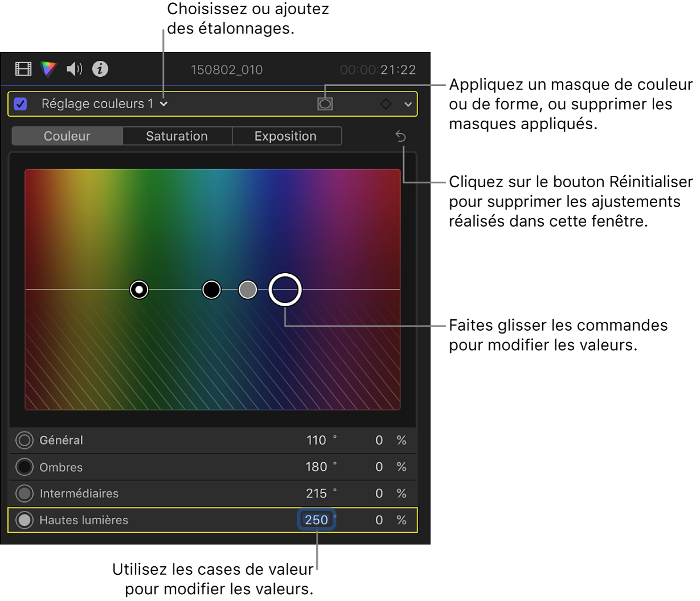Click the Info inspector icon

point(100,69)
